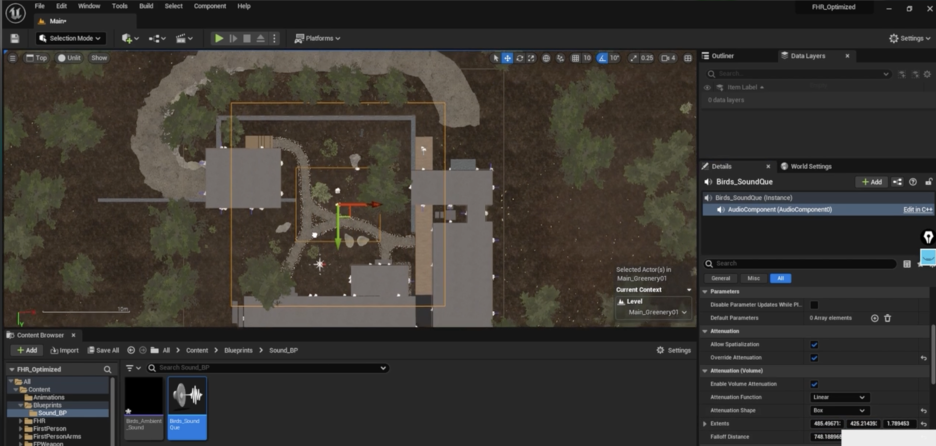Change the grid snap value 10
The image size is (936, 446).
(x=587, y=58)
